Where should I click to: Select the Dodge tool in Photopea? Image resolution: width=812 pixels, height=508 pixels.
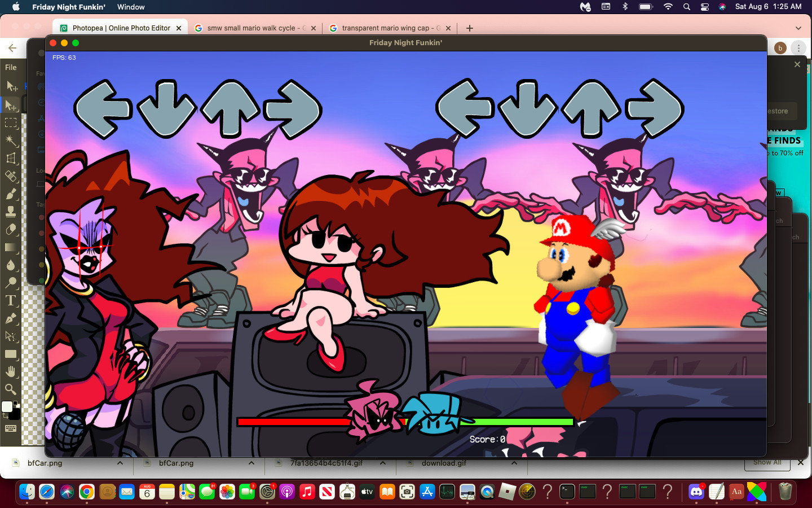[x=11, y=283]
